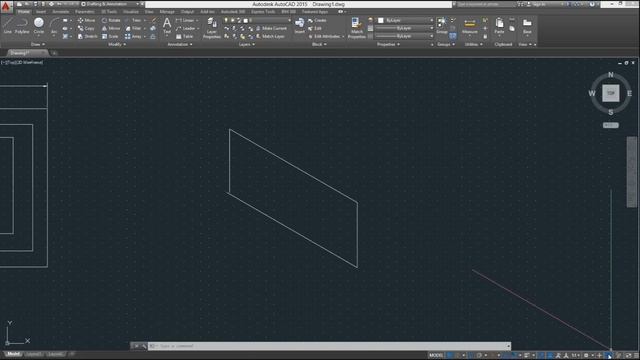Click Make Current layer button

[271, 28]
